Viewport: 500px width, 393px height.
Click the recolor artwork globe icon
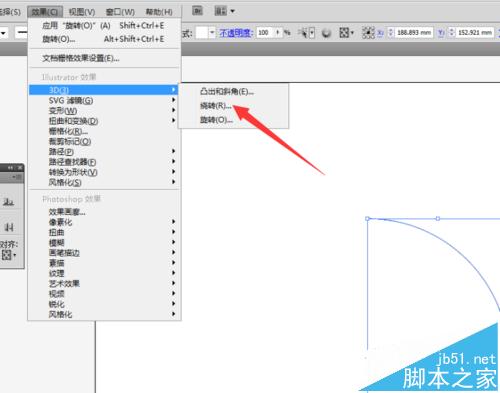327,33
